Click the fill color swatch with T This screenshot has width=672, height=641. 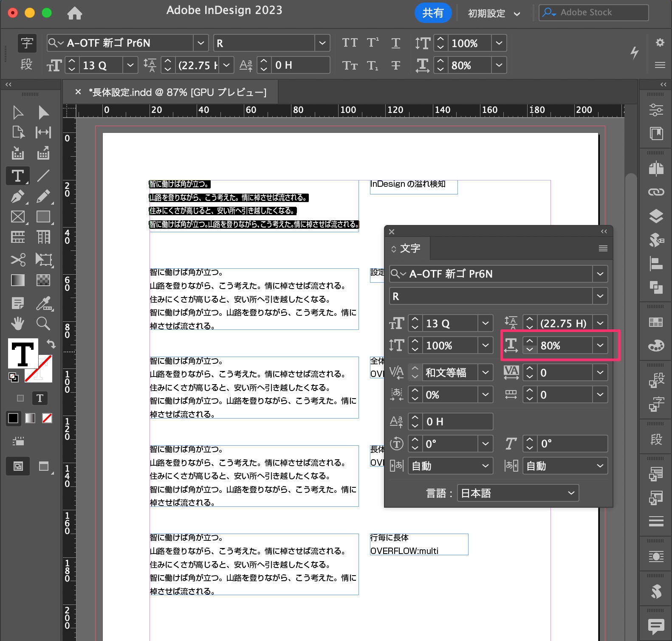pyautogui.click(x=23, y=353)
